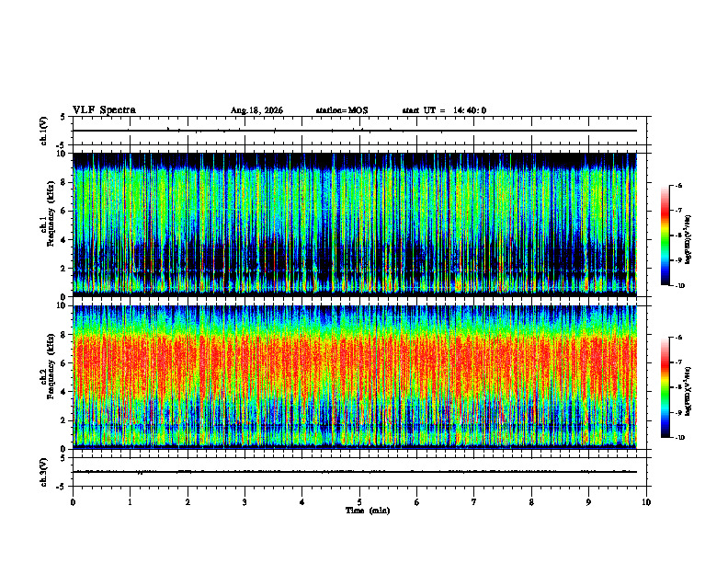Click the ch.1 spectrogram panel

(355, 224)
